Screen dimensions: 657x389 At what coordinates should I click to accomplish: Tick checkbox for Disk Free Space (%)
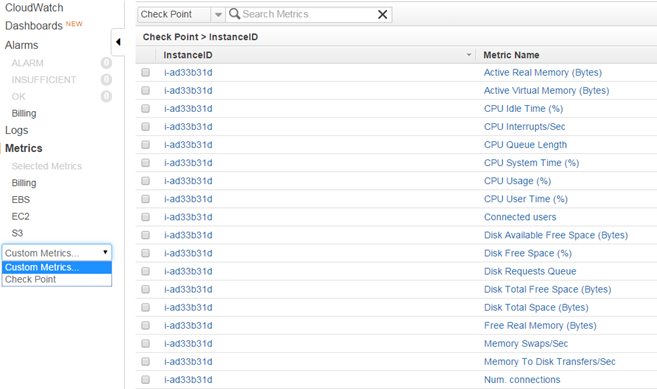pyautogui.click(x=145, y=253)
